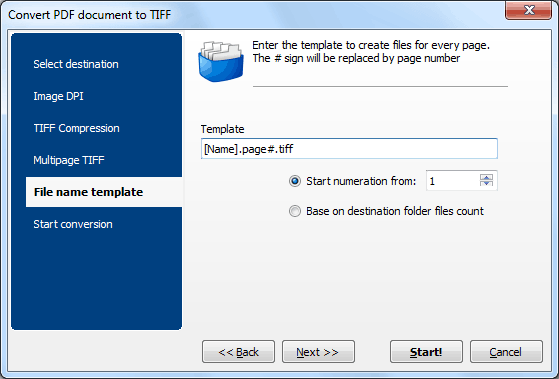Switch to the Multipage TIFF step

click(x=69, y=160)
